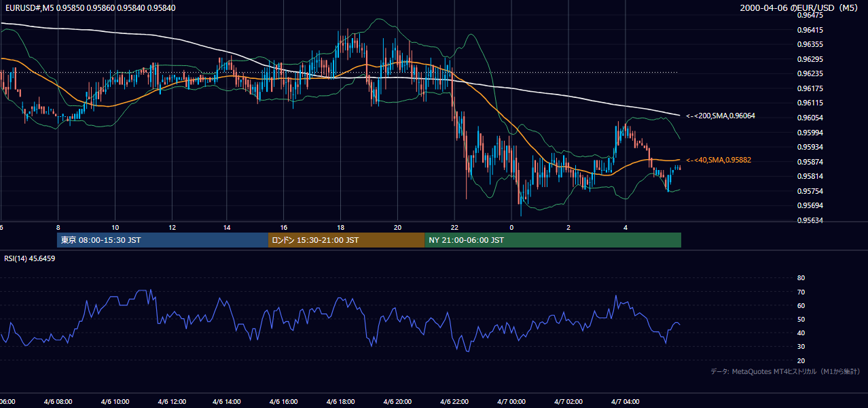Click the 4/6 22:00 date axis label
The image size is (868, 408).
[454, 401]
